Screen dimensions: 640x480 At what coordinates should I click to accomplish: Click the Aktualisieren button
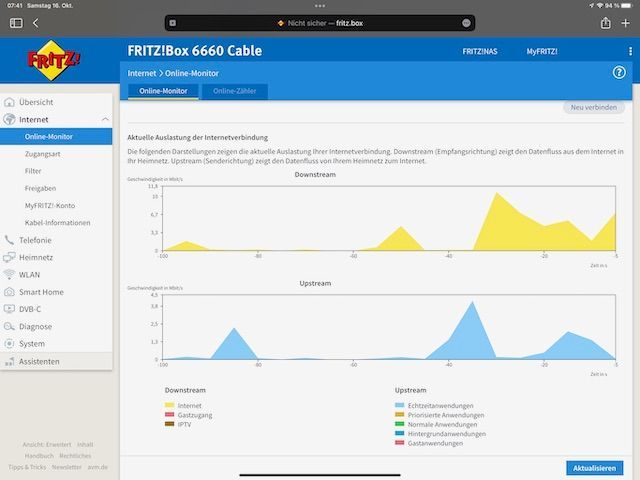tap(594, 468)
